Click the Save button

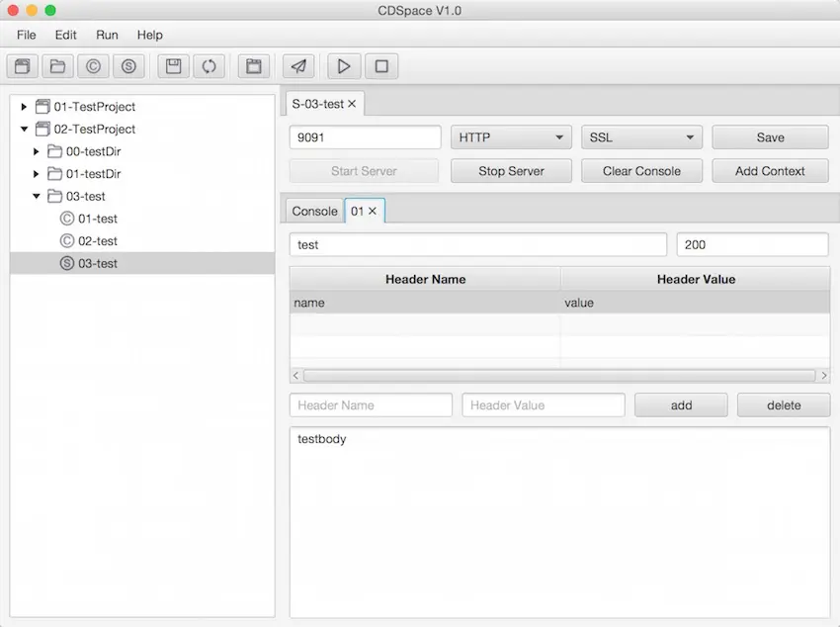click(x=771, y=137)
